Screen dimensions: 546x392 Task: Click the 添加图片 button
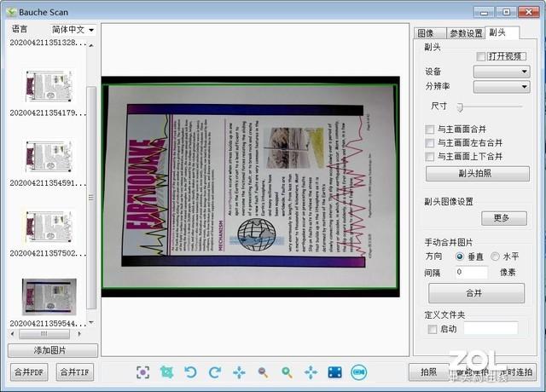pos(53,350)
